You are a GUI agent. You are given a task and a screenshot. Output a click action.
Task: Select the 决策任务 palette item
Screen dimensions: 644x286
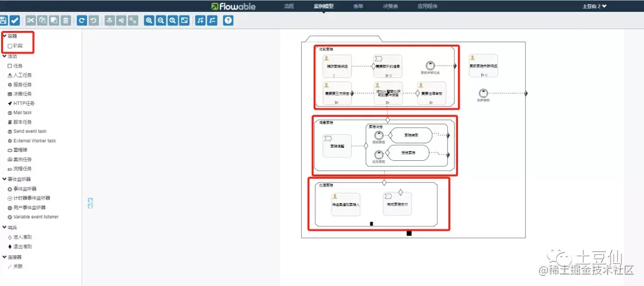tap(20, 94)
